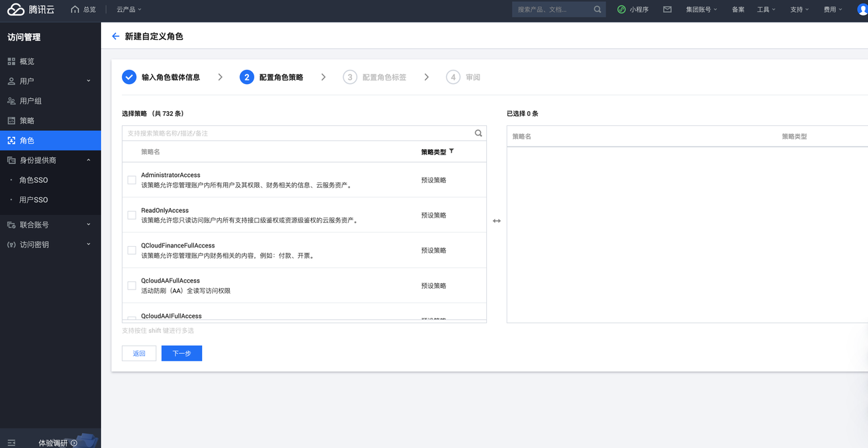Click 预设策略 in the ReadOnlyAccess row
This screenshot has height=448, width=868.
tap(433, 215)
